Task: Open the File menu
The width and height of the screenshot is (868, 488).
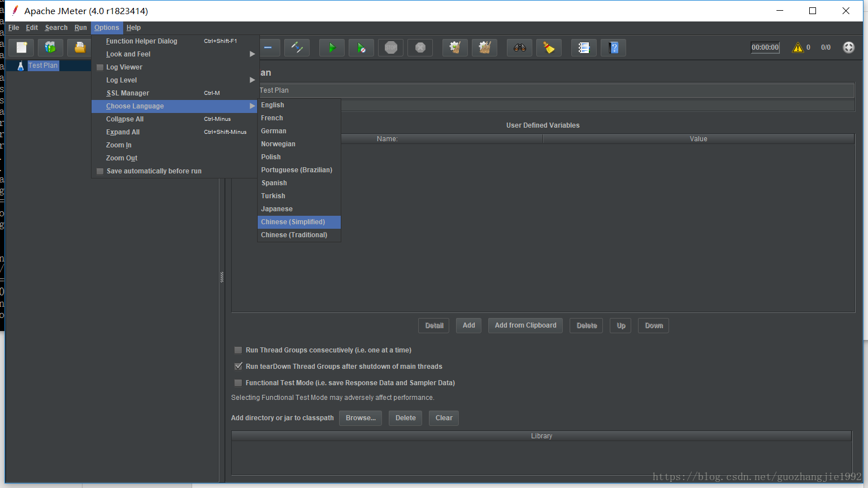Action: [x=14, y=28]
